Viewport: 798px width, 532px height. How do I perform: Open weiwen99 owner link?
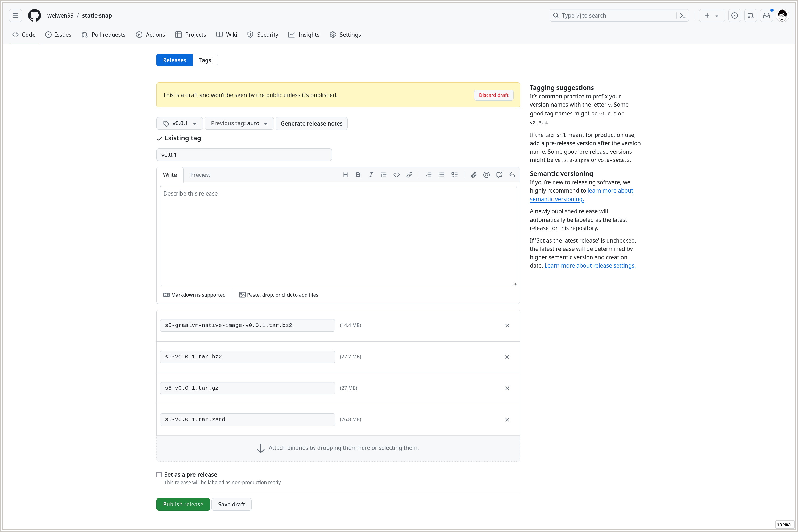point(60,15)
